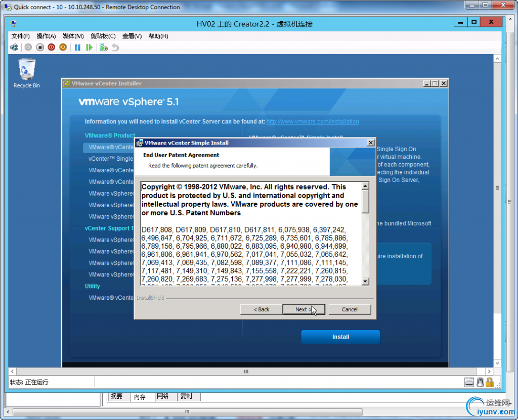Screen dimensions: 518x420
Task: Open the Recycle Bin desktop icon
Action: pos(26,73)
